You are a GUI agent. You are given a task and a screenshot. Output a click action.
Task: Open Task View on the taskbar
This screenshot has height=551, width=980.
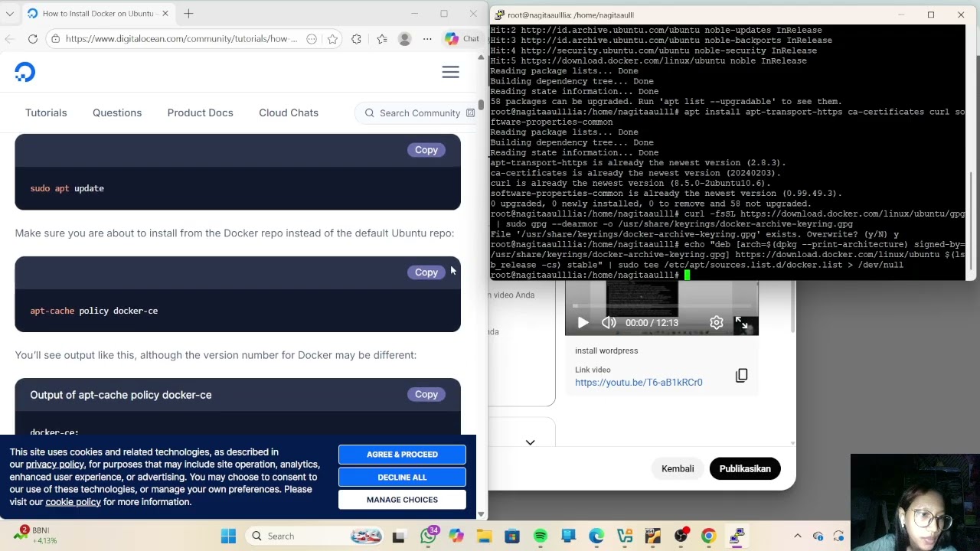pyautogui.click(x=398, y=536)
